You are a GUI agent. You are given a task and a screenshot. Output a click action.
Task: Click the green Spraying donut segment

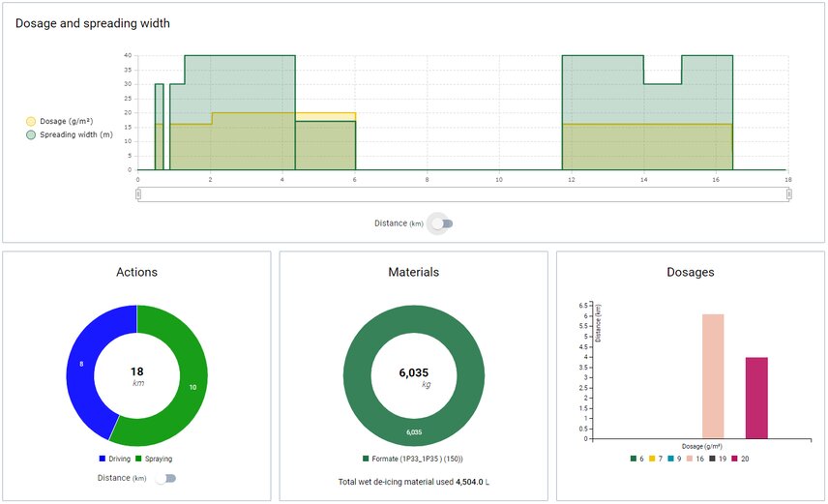[x=190, y=387]
